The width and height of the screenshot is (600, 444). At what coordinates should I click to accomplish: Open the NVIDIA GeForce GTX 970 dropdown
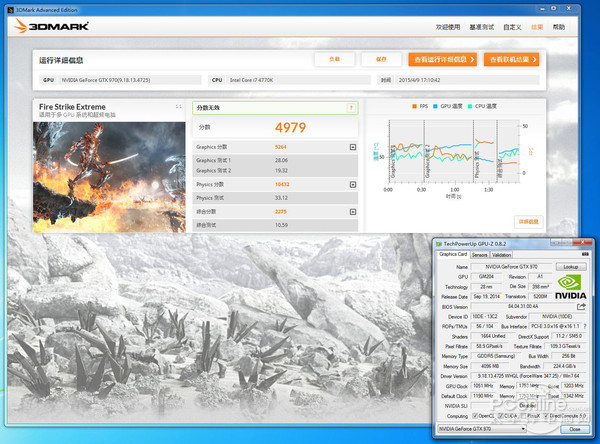(x=482, y=429)
